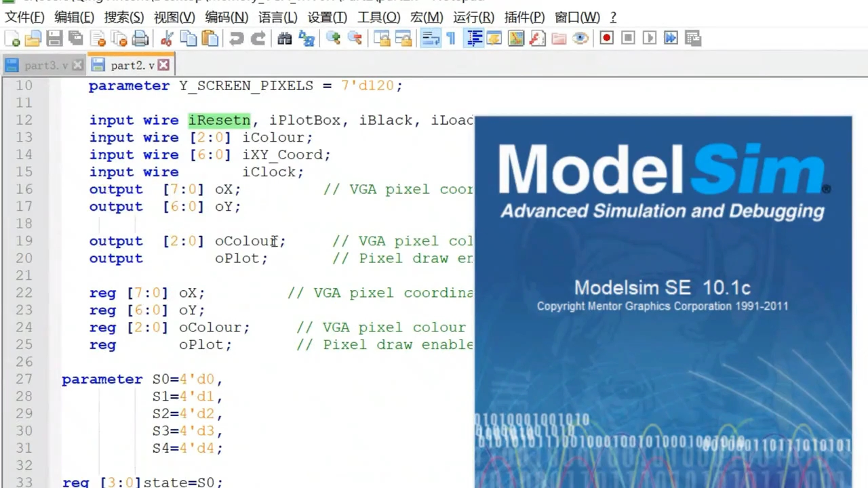Viewport: 868px width, 488px height.
Task: Click the Zoom In magnifier icon
Action: (333, 38)
